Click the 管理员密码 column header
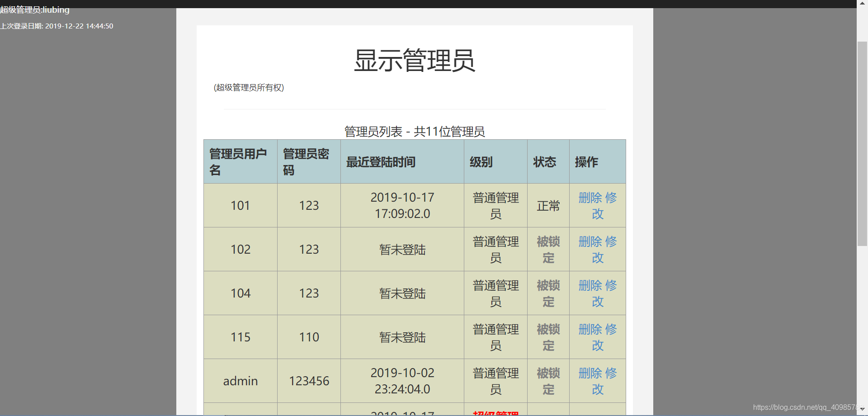868x416 pixels. point(309,161)
